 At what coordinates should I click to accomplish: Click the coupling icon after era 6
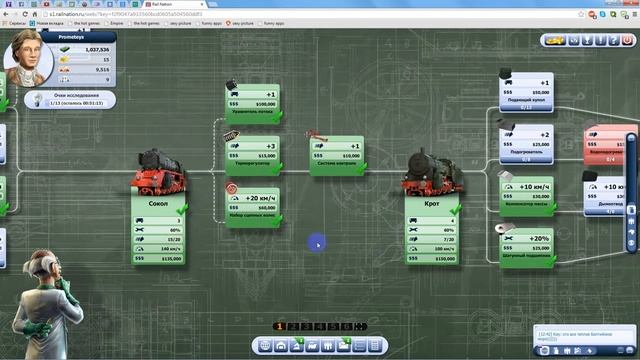(x=361, y=327)
